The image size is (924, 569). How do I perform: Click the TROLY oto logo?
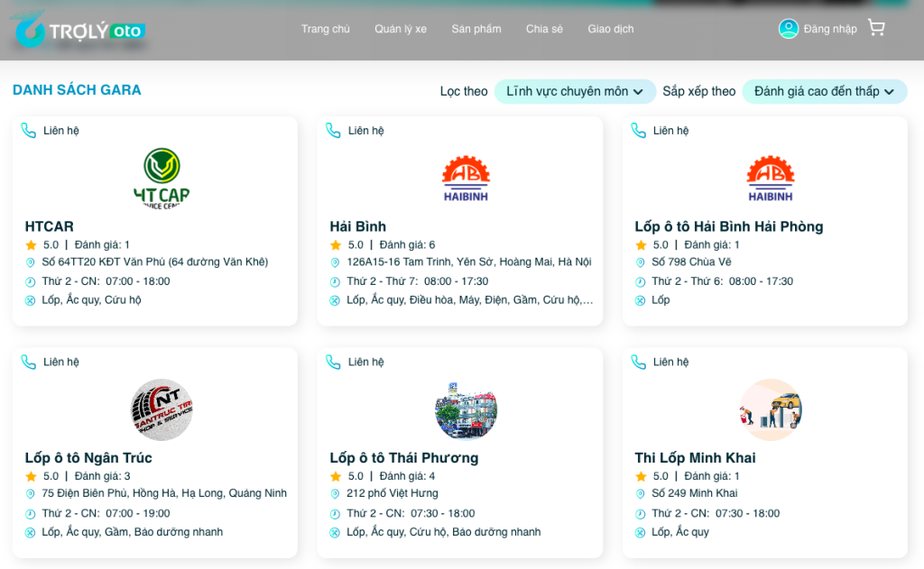(79, 30)
